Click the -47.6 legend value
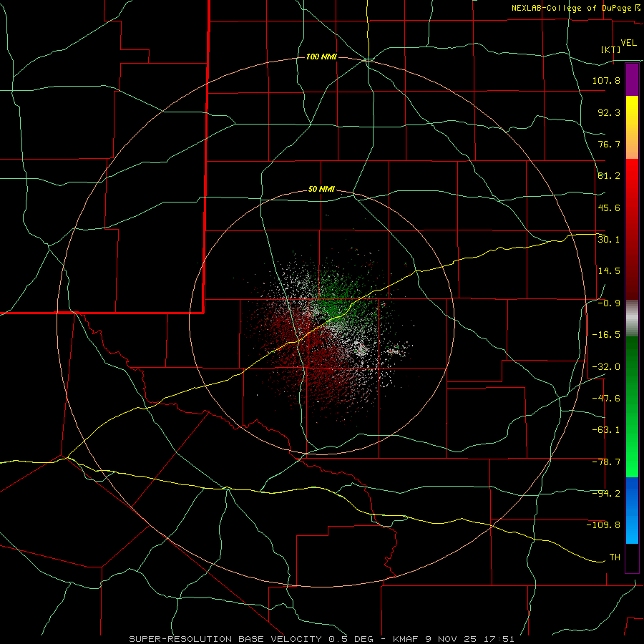The height and width of the screenshot is (644, 644). coord(606,399)
